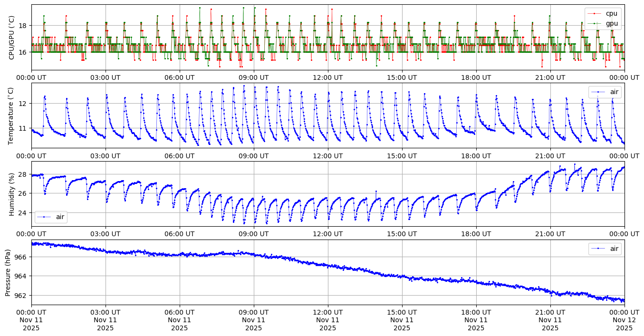Click the red cpu legend marker
The width and height of the screenshot is (644, 336).
(x=593, y=14)
